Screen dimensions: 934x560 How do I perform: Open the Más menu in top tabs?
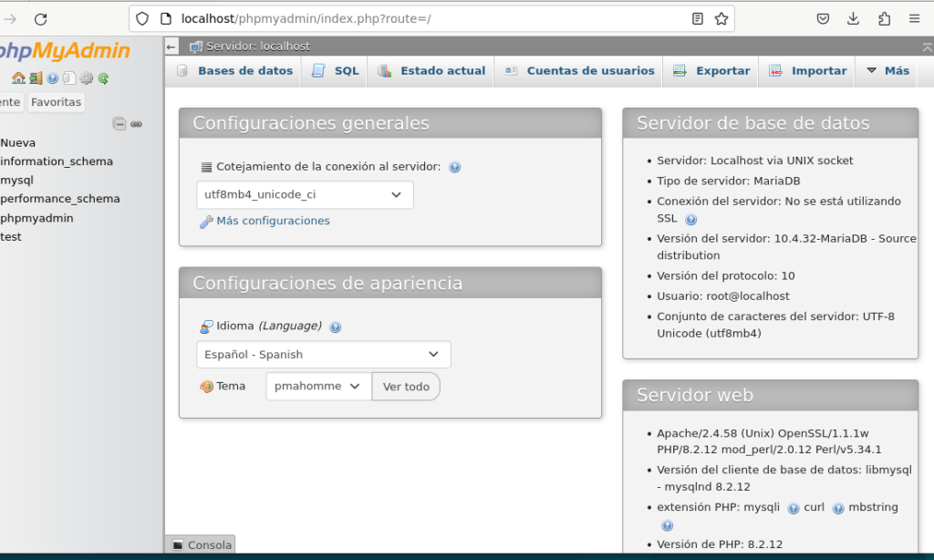click(887, 70)
